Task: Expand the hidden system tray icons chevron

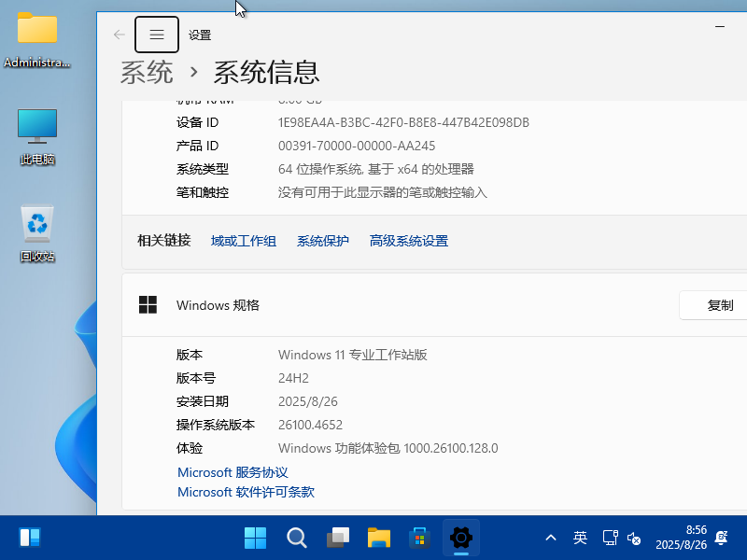Action: (551, 538)
